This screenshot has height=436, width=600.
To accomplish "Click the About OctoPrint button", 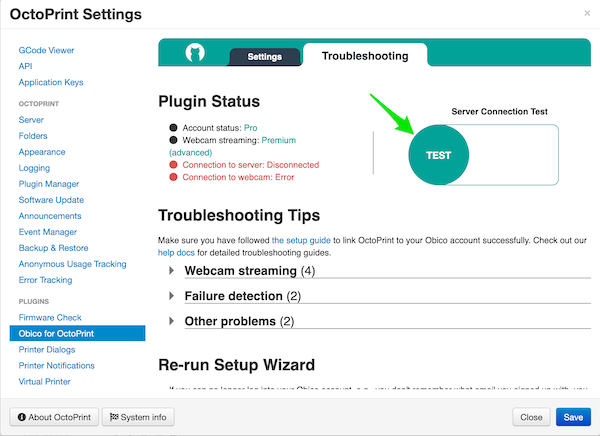I will point(54,417).
